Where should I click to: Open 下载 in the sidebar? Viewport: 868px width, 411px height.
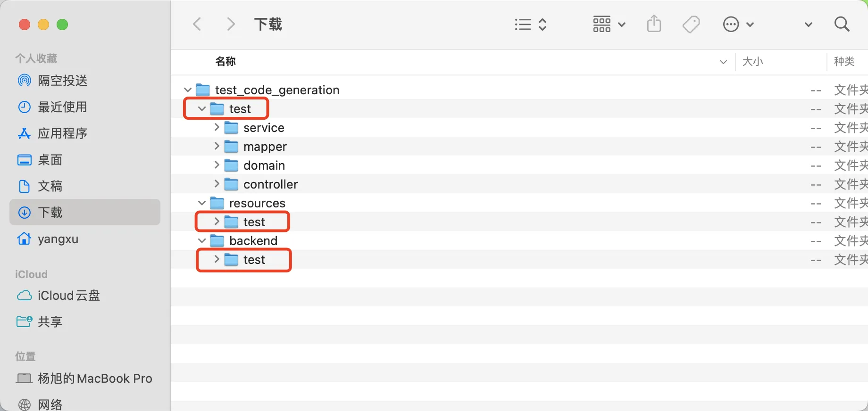[x=85, y=212]
